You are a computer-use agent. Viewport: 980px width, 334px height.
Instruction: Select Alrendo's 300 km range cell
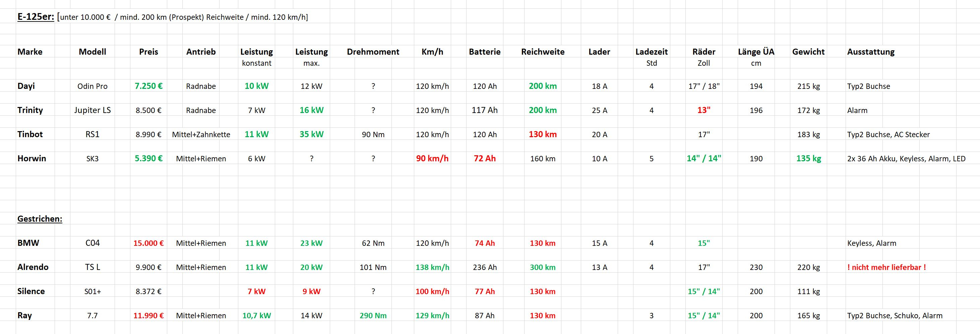[543, 267]
